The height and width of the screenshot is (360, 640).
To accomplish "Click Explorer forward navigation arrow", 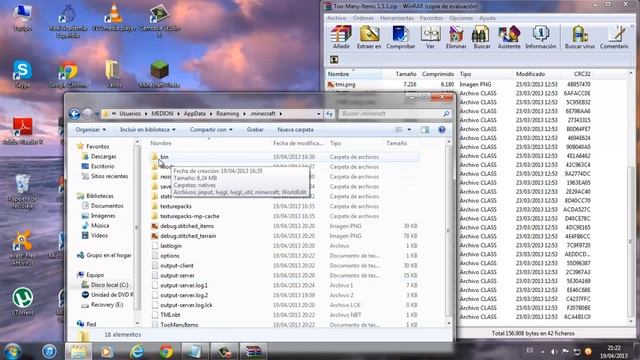I will point(87,114).
